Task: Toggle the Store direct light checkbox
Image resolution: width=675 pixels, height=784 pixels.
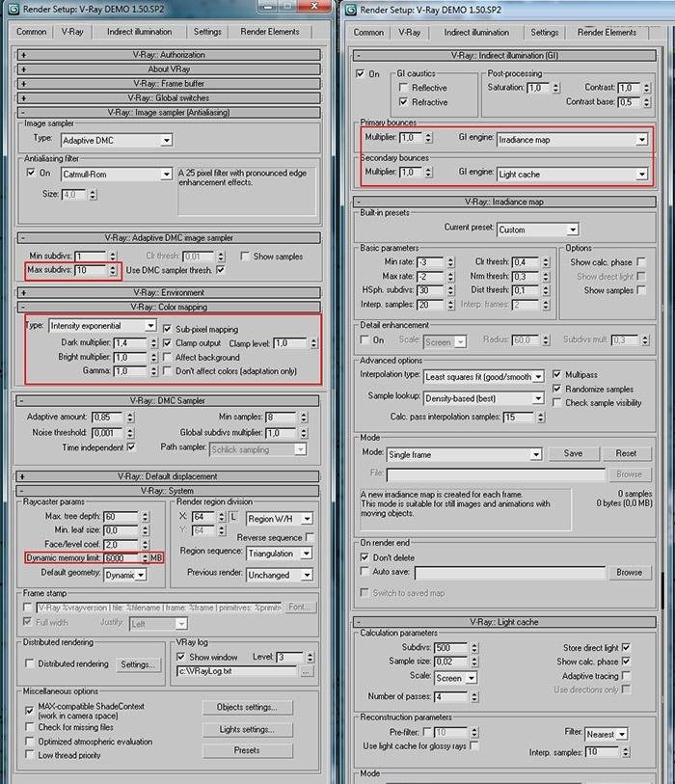Action: [x=626, y=647]
